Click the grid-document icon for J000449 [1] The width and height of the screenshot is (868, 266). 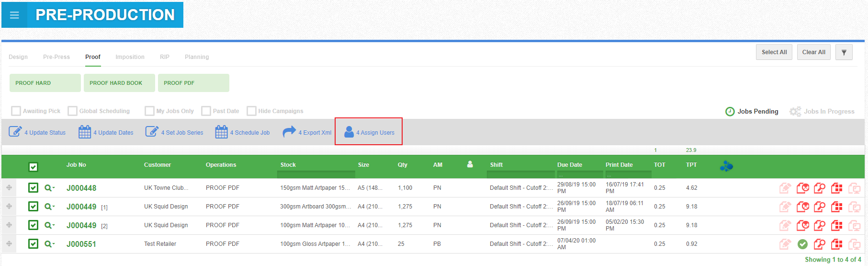837,207
